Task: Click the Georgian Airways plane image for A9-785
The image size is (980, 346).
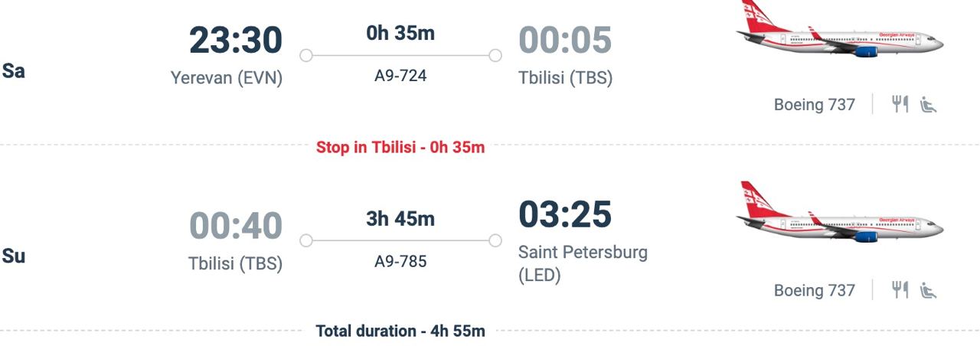Action: tap(839, 214)
